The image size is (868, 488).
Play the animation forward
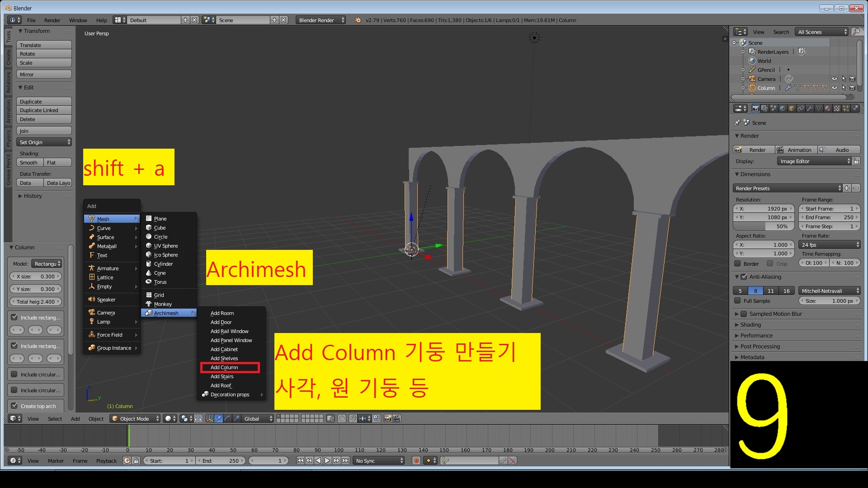(x=327, y=461)
